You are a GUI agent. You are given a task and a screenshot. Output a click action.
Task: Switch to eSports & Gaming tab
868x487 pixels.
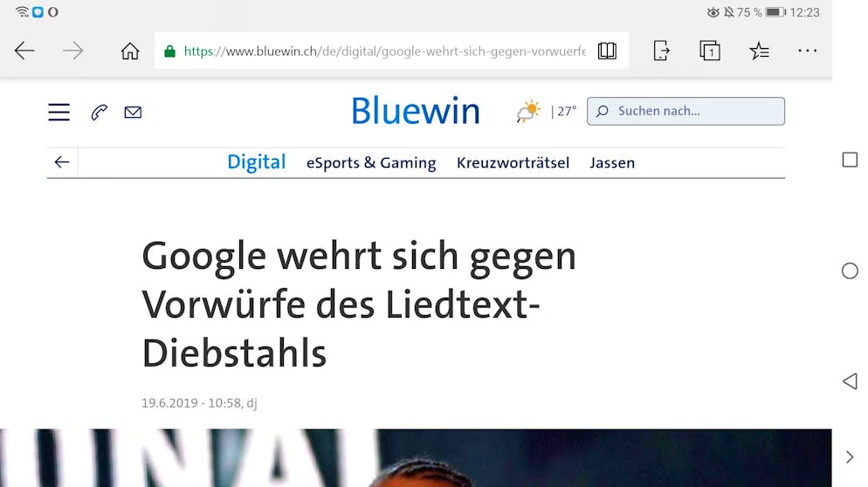coord(371,162)
